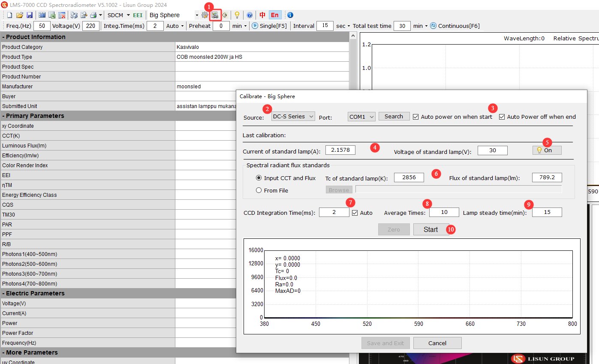
Task: Click the CCD Integration Time field
Action: 334,212
